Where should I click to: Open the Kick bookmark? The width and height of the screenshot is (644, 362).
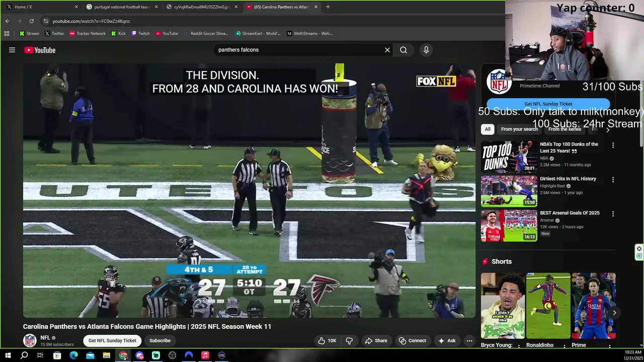coord(119,33)
